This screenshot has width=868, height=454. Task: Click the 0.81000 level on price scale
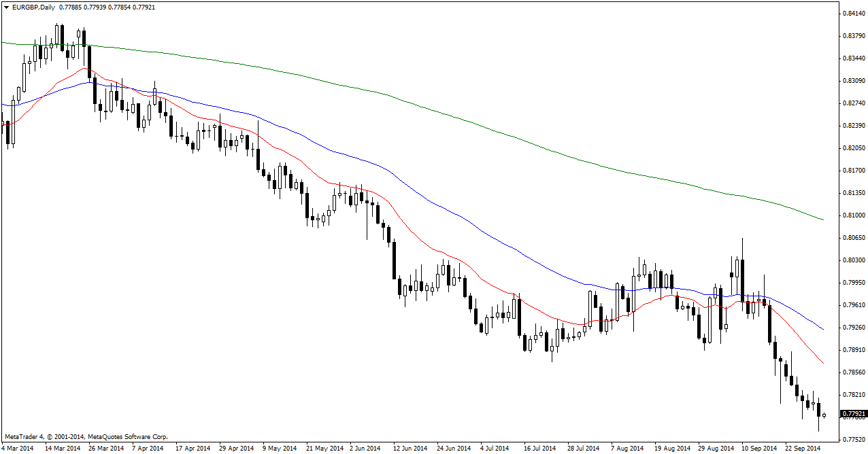[x=853, y=215]
